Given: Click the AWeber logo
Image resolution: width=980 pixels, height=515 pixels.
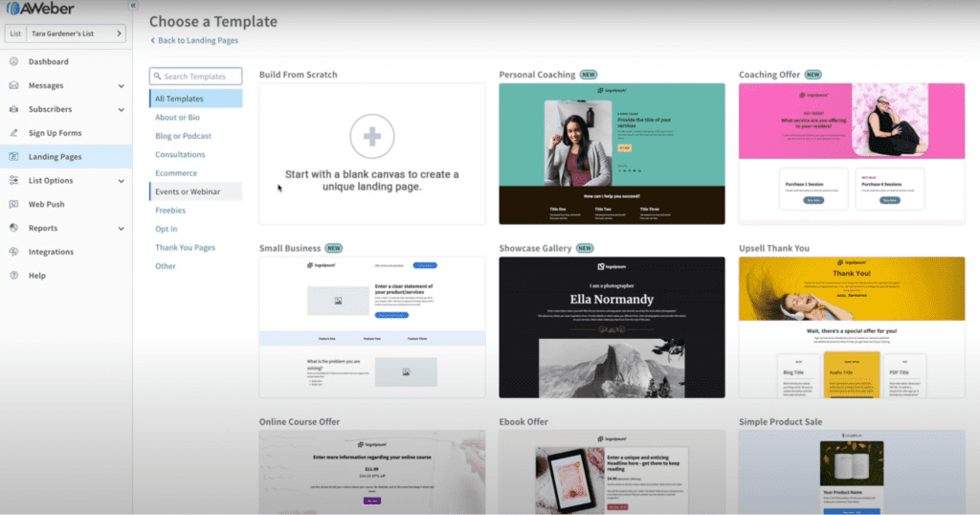Looking at the screenshot, I should [40, 8].
